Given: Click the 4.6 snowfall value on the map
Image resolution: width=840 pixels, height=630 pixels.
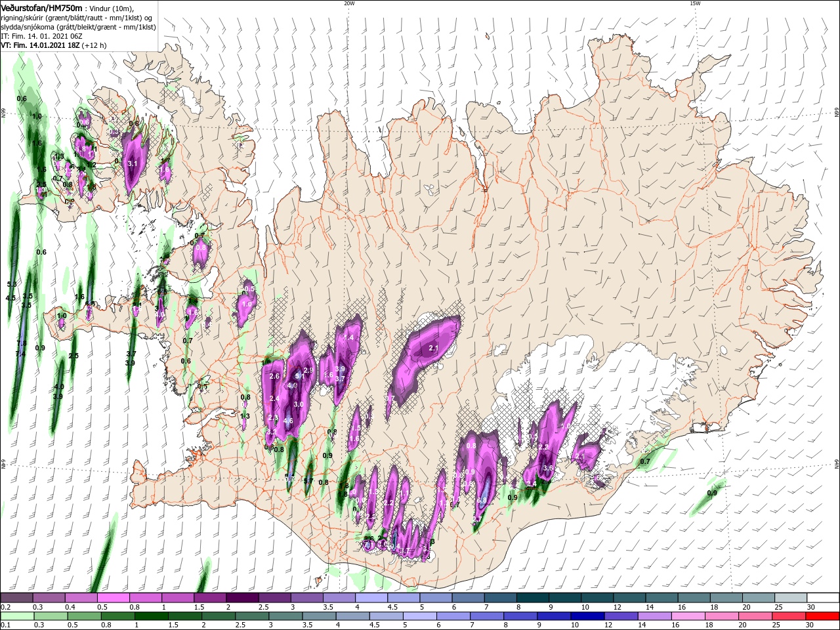Looking at the screenshot, I should 287,421.
